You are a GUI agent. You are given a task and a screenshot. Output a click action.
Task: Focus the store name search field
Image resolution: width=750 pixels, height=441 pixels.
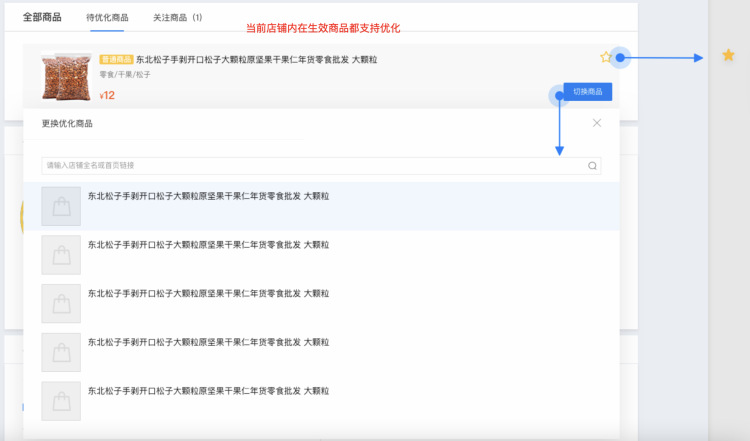point(310,166)
